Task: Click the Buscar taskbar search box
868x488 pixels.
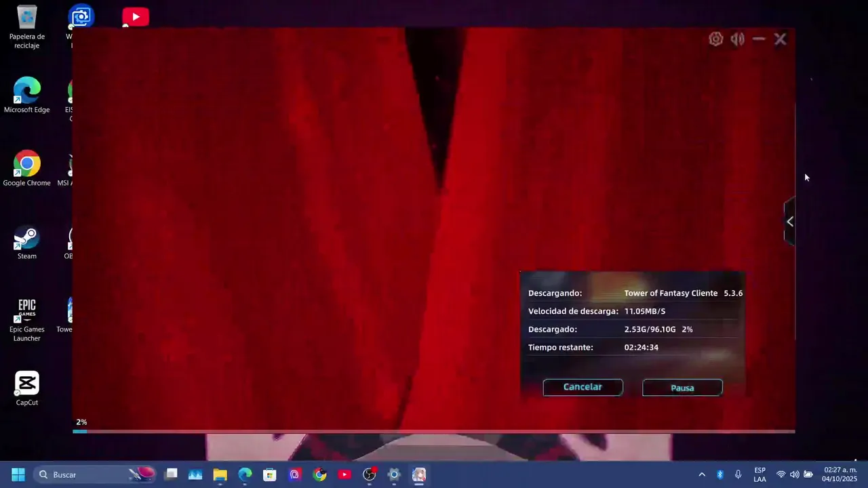Action: 95,474
